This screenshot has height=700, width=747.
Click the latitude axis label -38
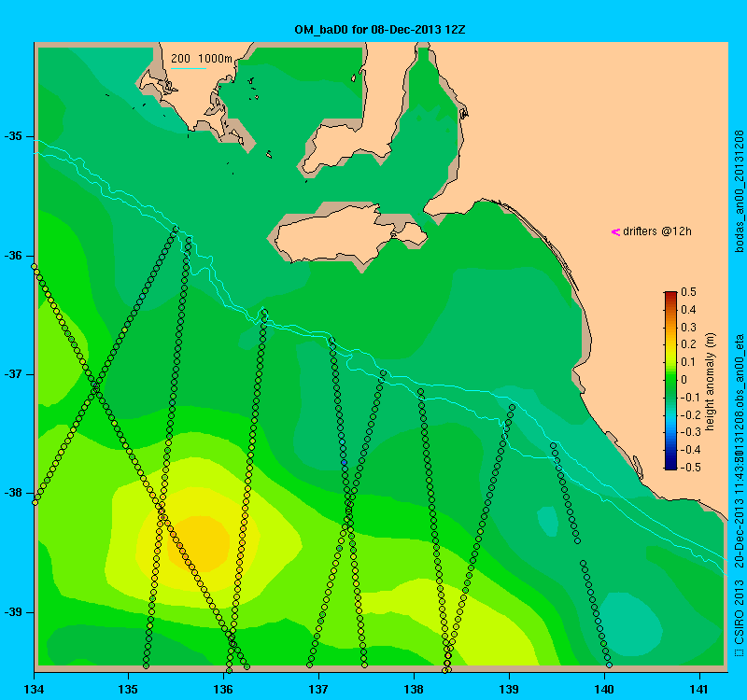(x=13, y=493)
